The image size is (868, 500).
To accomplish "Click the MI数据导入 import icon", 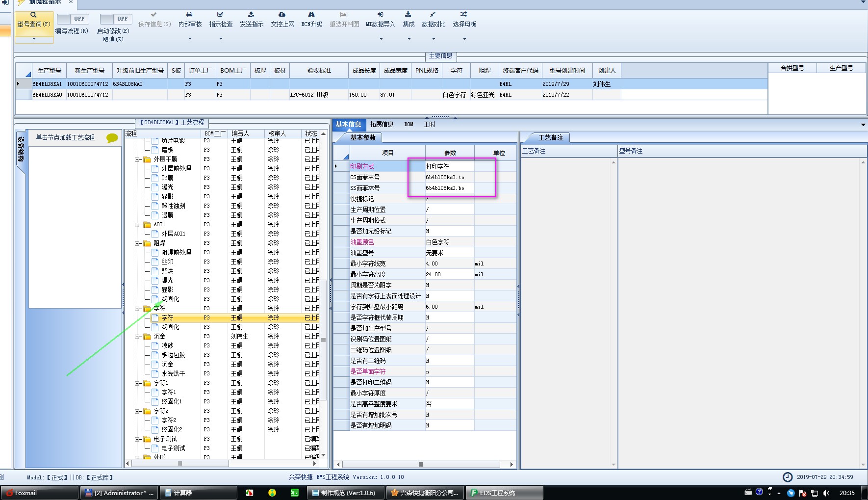I will (380, 15).
